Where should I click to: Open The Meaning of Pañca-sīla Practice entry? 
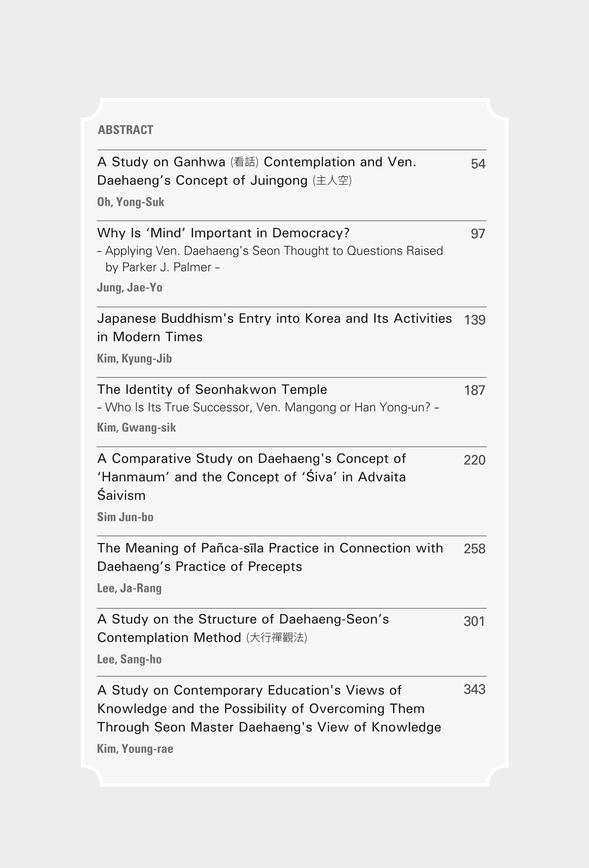tap(270, 557)
